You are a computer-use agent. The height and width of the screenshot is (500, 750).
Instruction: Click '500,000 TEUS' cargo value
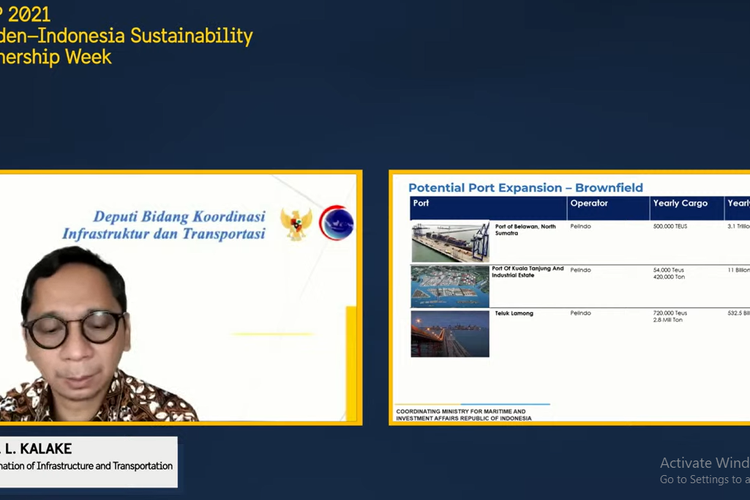click(670, 226)
